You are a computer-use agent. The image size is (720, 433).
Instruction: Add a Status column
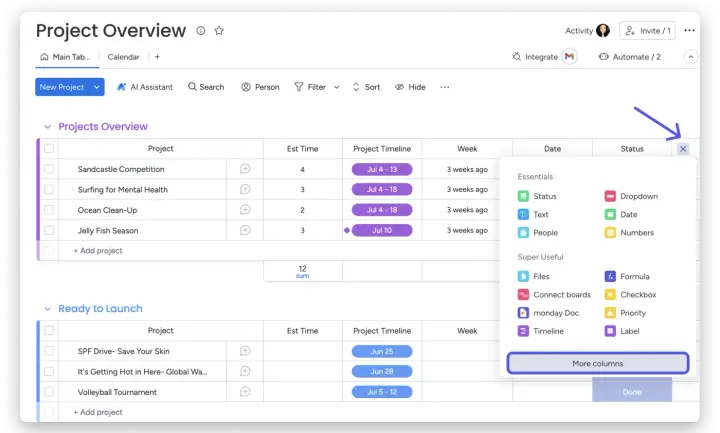click(537, 196)
